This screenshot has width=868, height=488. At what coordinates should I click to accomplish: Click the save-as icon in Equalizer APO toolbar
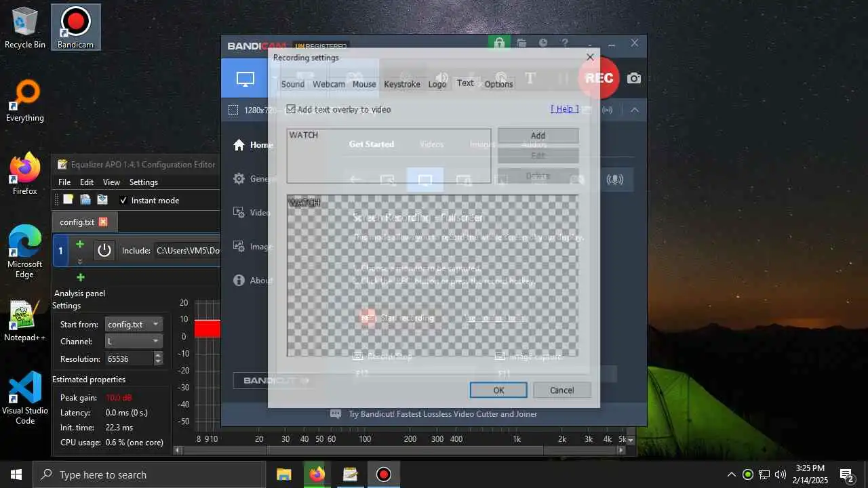pyautogui.click(x=102, y=200)
